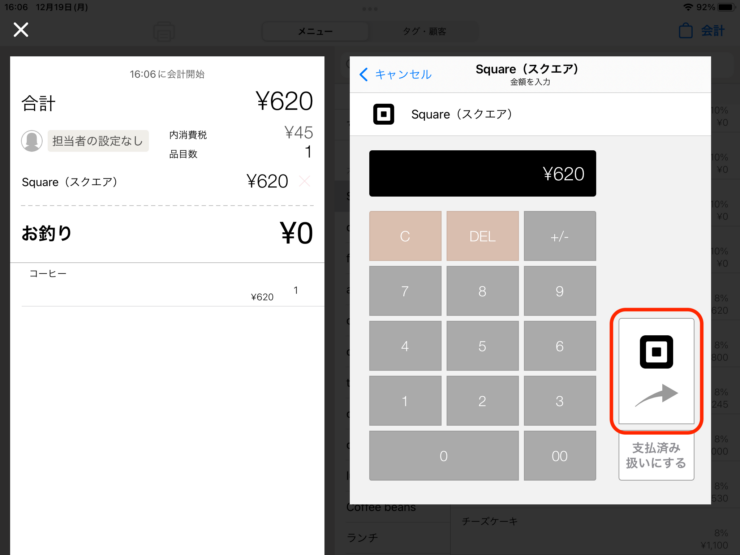Tap keypad number 2
Viewport: 740px width, 555px height.
(x=482, y=401)
